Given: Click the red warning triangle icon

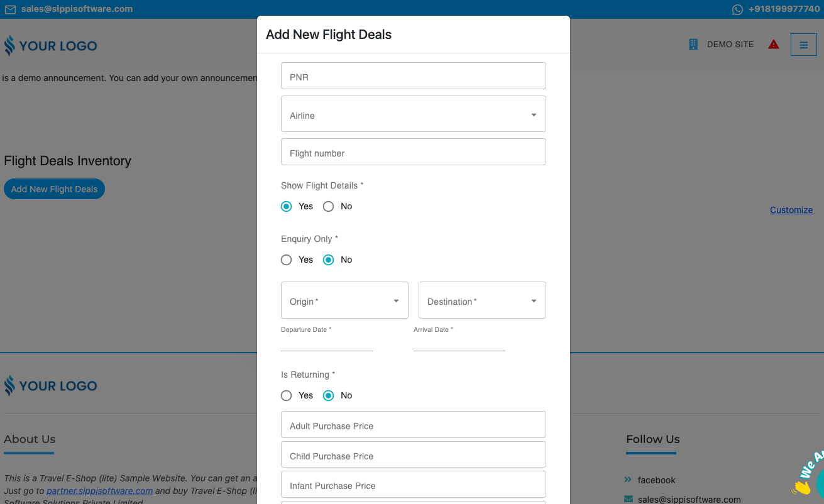Looking at the screenshot, I should click(774, 44).
